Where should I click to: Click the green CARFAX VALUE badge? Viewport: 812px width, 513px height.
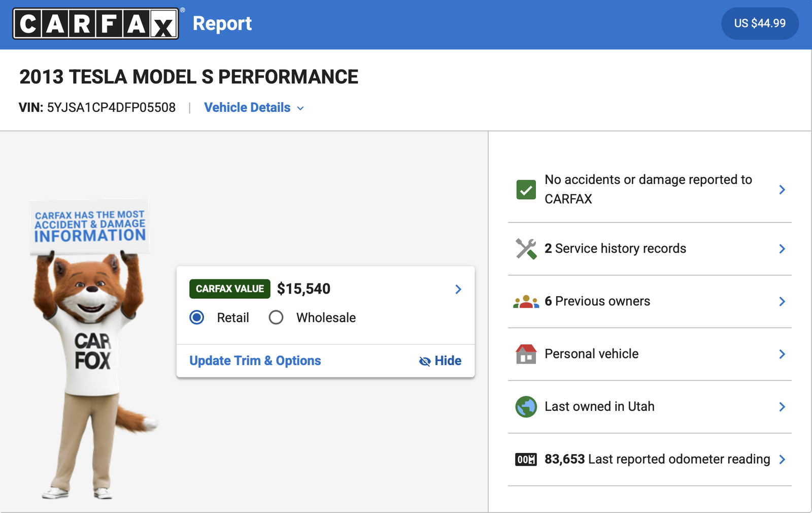229,289
